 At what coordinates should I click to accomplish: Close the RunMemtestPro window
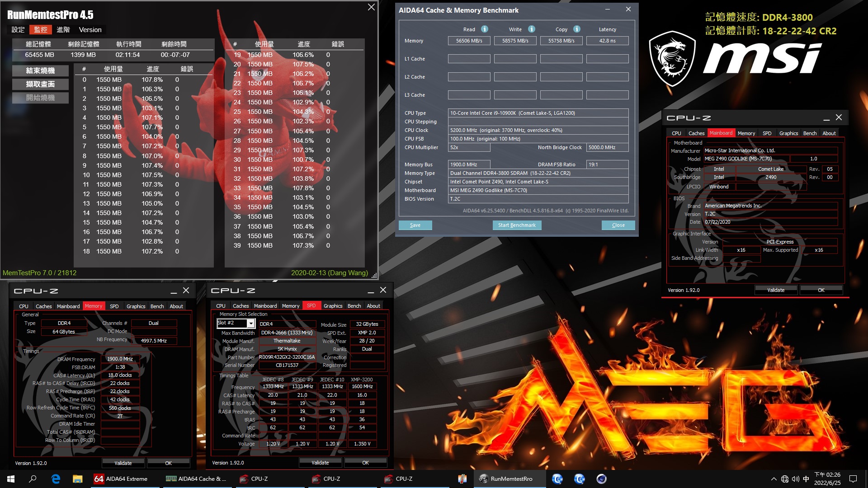click(x=371, y=7)
